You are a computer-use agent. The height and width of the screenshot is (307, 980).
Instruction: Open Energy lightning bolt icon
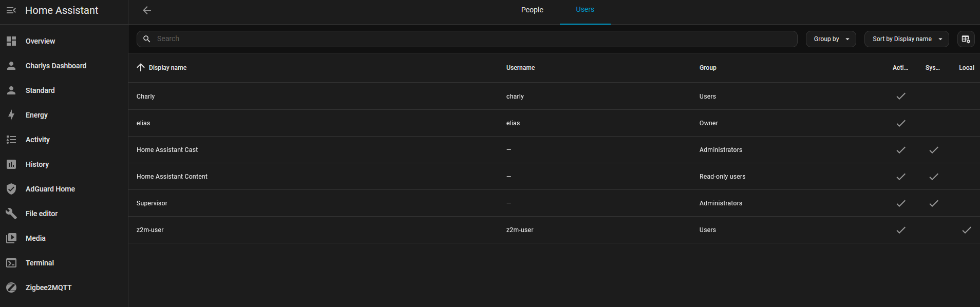[x=11, y=115]
